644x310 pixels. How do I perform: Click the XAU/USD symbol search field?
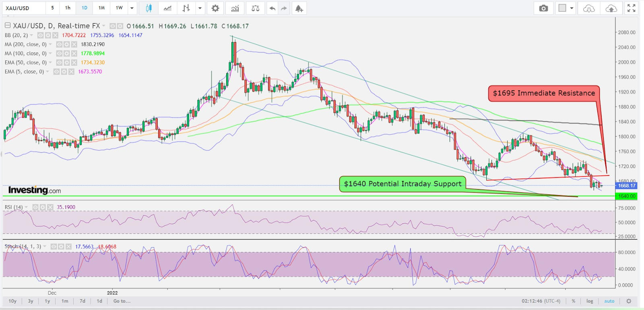pos(24,8)
